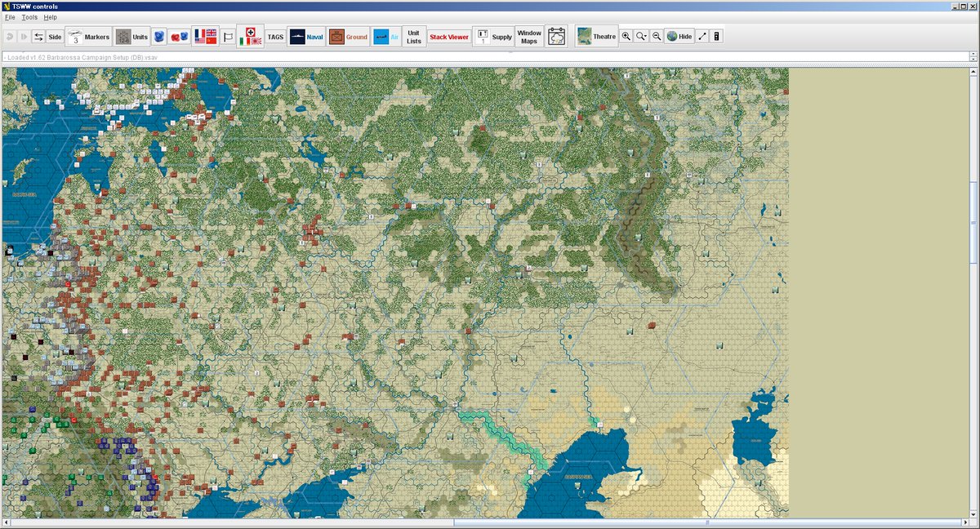
Task: Open the TAGS button
Action: pyautogui.click(x=276, y=37)
